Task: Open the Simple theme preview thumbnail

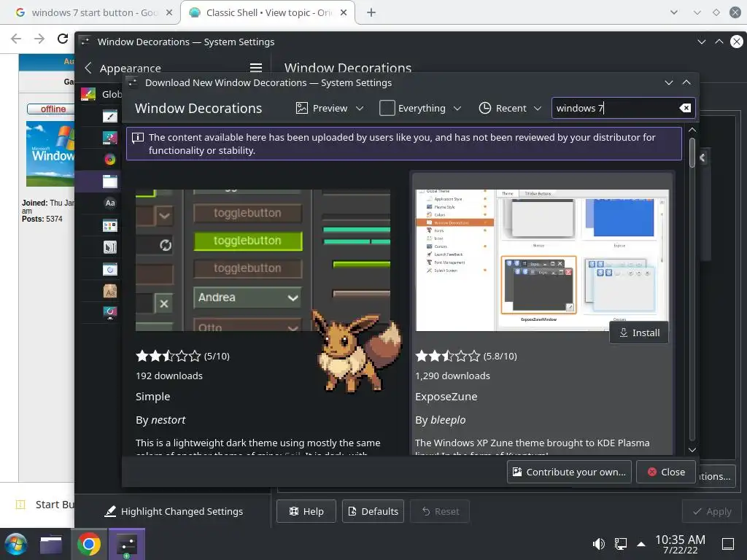Action: point(263,260)
